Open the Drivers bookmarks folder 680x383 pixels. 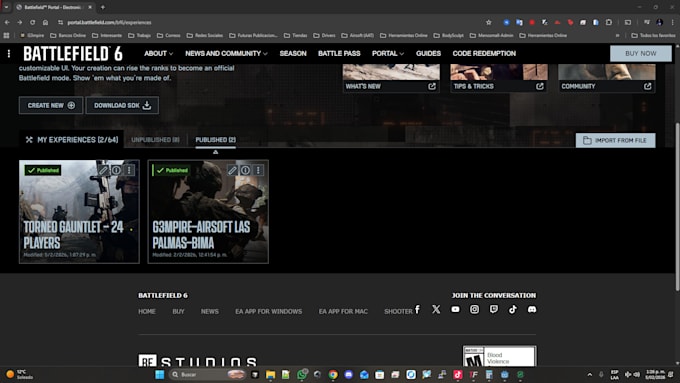point(324,36)
